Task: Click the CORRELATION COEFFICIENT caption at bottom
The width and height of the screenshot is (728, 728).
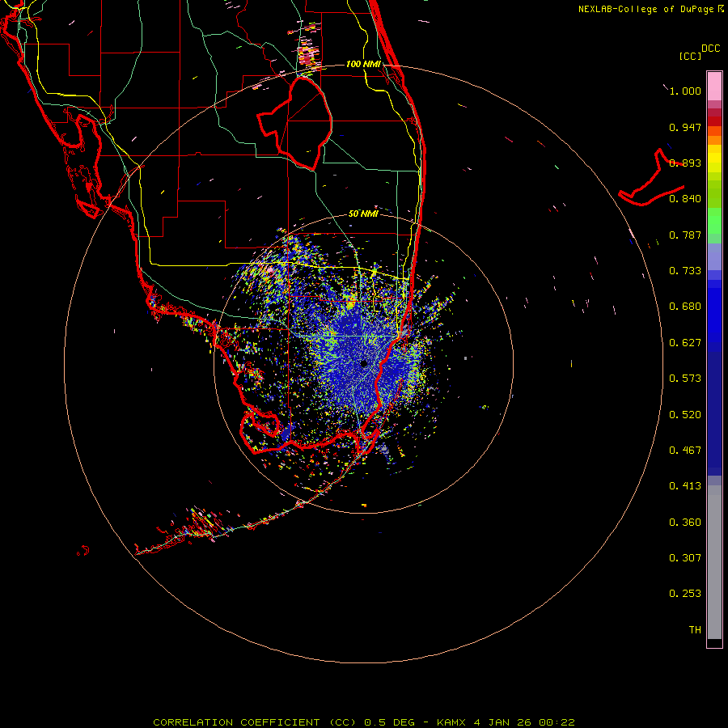Action: (x=364, y=722)
